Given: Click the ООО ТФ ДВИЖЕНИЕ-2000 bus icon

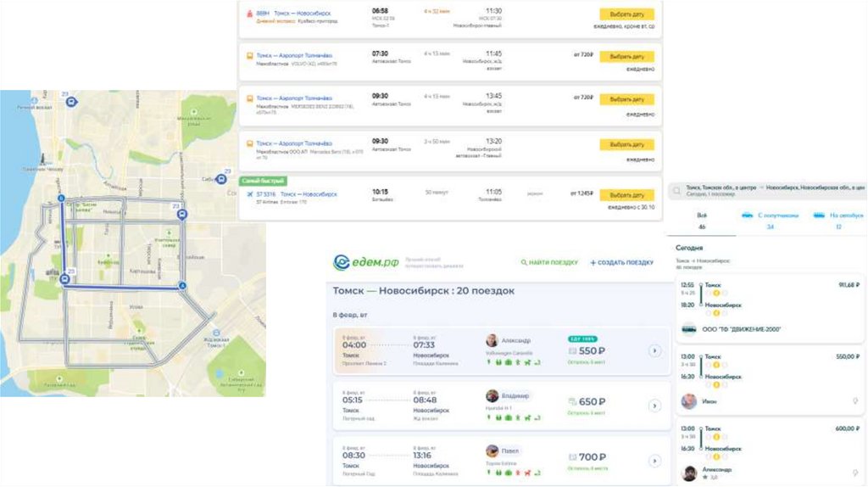Looking at the screenshot, I should 690,329.
